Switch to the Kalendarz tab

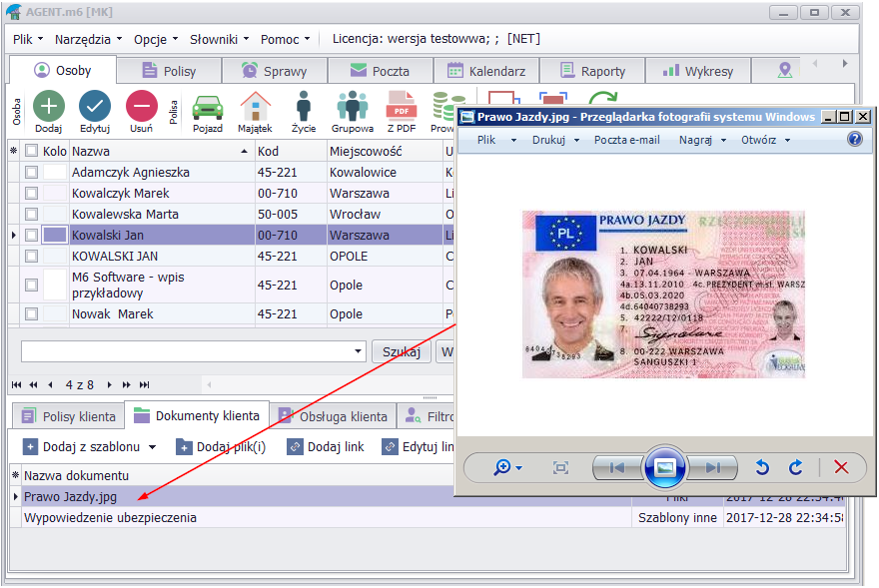(x=486, y=71)
